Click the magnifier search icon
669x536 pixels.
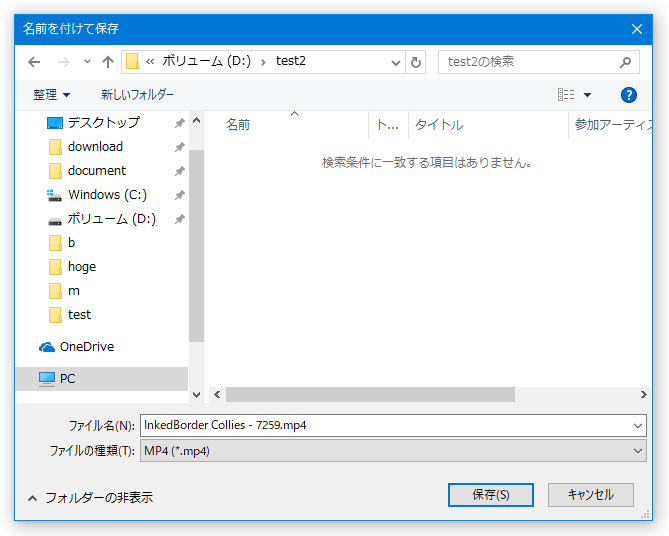[x=625, y=62]
